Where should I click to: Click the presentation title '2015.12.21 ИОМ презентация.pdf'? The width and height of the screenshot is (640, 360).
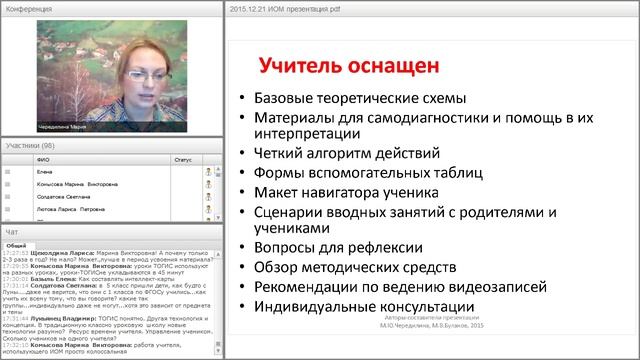point(285,9)
